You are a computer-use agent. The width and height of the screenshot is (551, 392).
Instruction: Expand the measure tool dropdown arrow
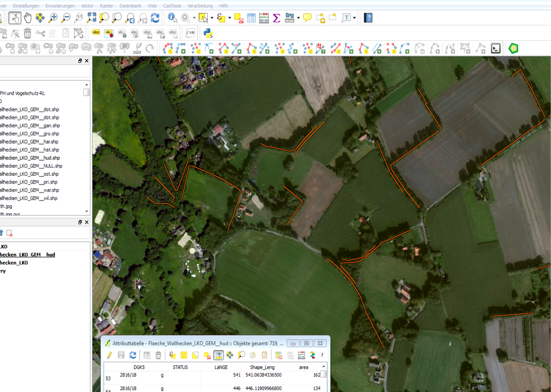[298, 18]
